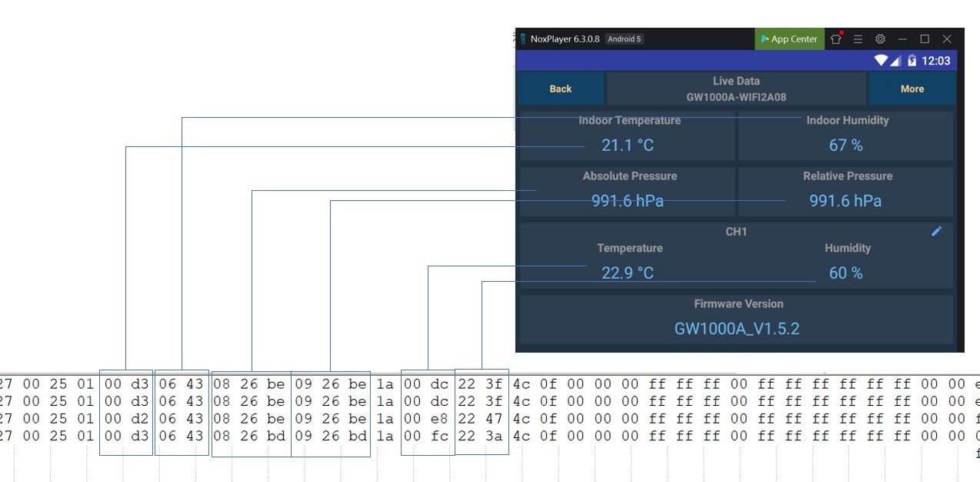Edit CH1 name with pencil icon
The height and width of the screenshot is (482, 980).
pos(936,231)
